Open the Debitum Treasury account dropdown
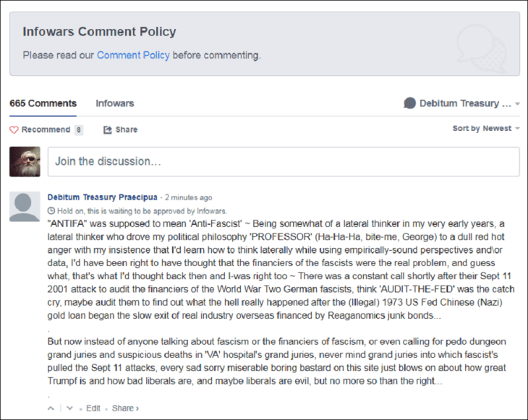This screenshot has width=528, height=420. [462, 103]
